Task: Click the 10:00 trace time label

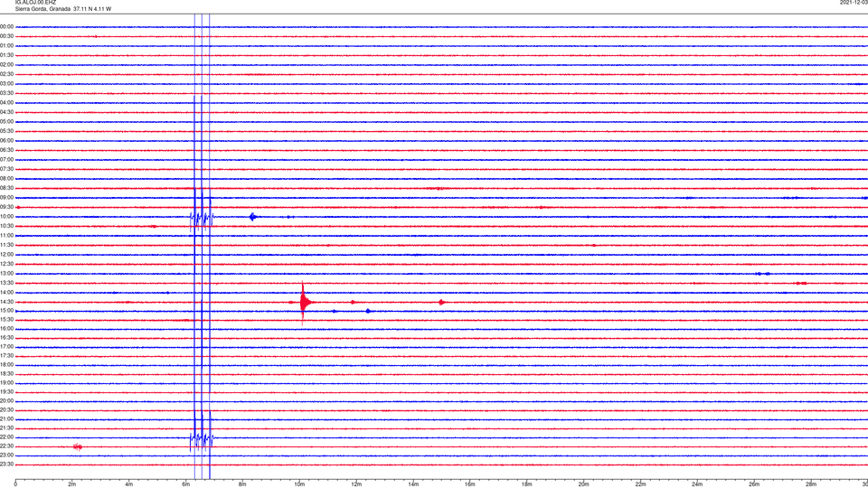Action: 6,217
